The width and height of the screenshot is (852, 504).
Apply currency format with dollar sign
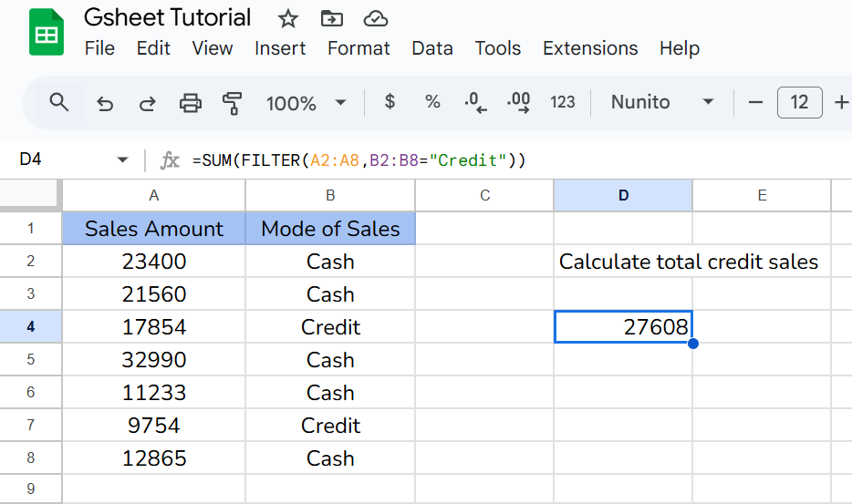pos(390,102)
